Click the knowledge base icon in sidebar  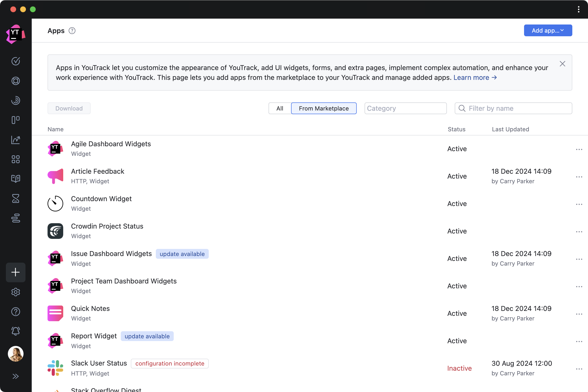click(16, 179)
